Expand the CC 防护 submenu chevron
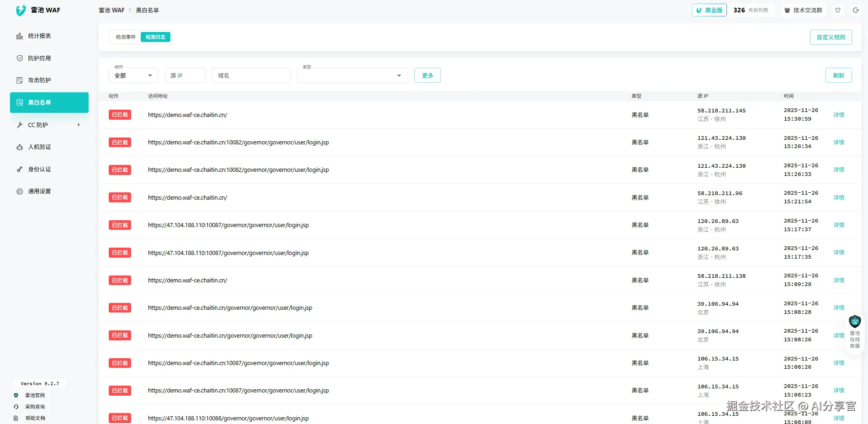Image resolution: width=868 pixels, height=424 pixels. 79,125
